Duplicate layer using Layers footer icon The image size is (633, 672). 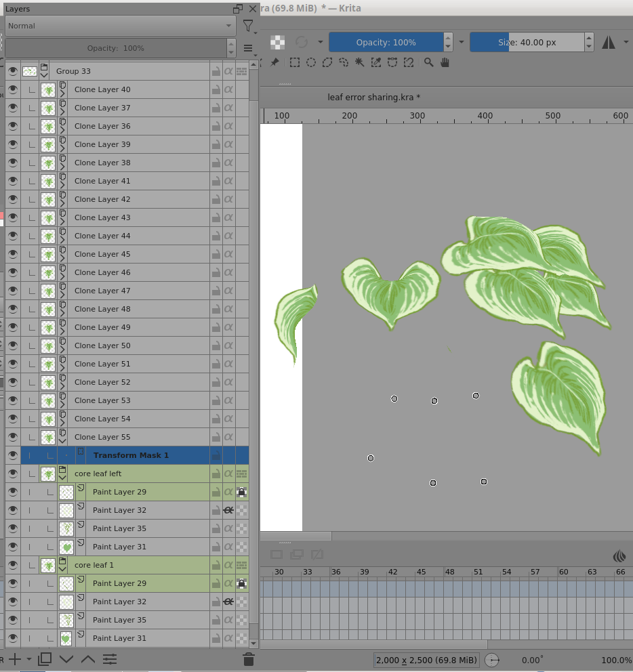click(45, 658)
